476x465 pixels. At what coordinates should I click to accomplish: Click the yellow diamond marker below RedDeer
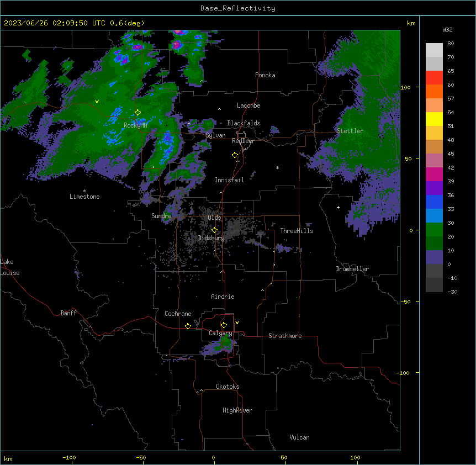tap(235, 155)
